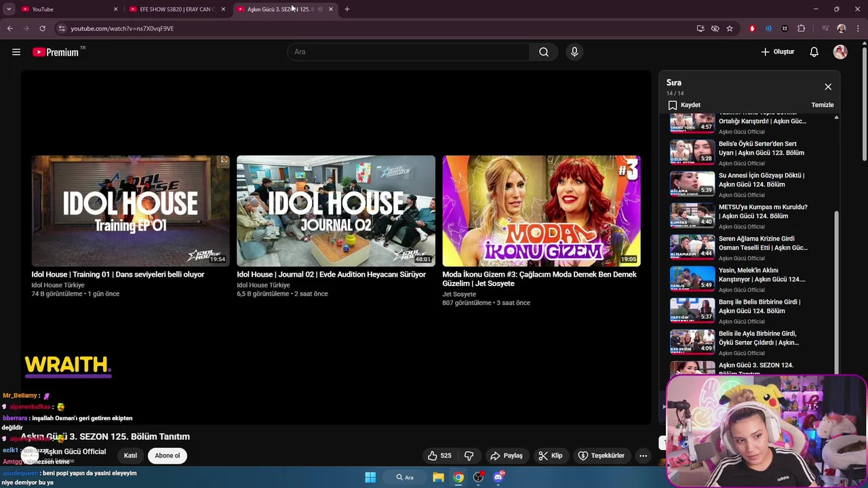This screenshot has height=488, width=868.
Task: Click the youtube.com address bar URL
Action: (x=122, y=28)
